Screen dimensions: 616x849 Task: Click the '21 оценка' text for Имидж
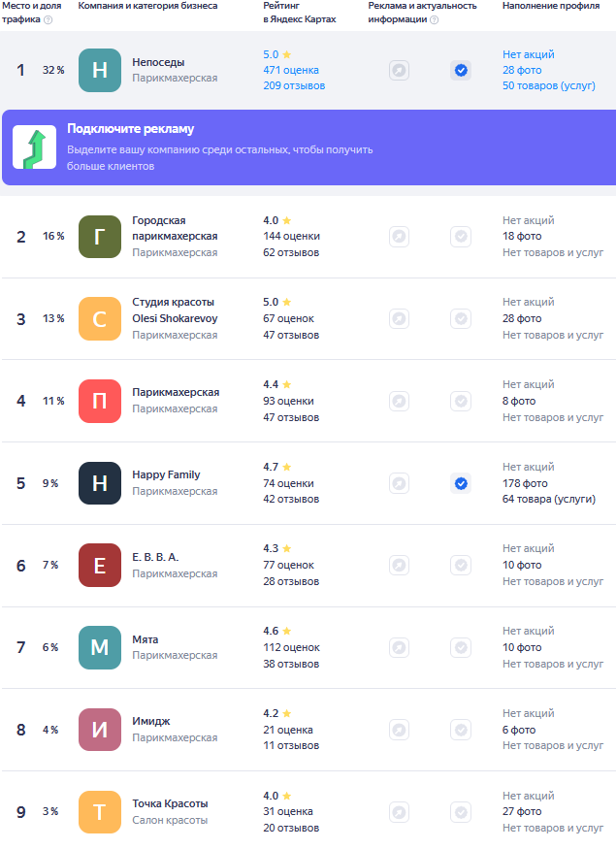pyautogui.click(x=288, y=730)
